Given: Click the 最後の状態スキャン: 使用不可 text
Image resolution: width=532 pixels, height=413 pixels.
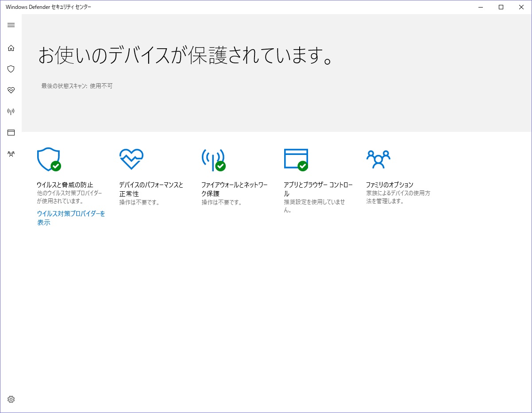Looking at the screenshot, I should [x=77, y=86].
